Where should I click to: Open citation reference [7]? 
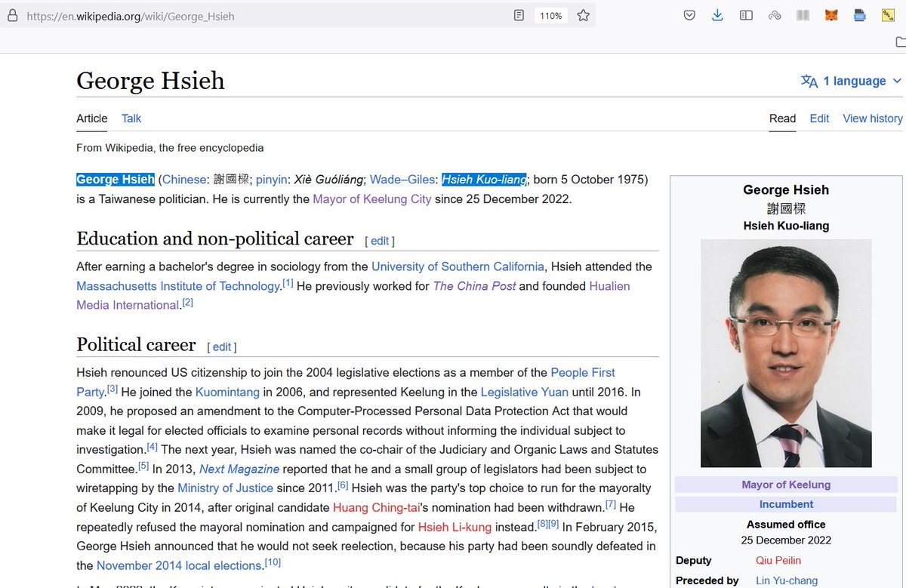tap(611, 504)
